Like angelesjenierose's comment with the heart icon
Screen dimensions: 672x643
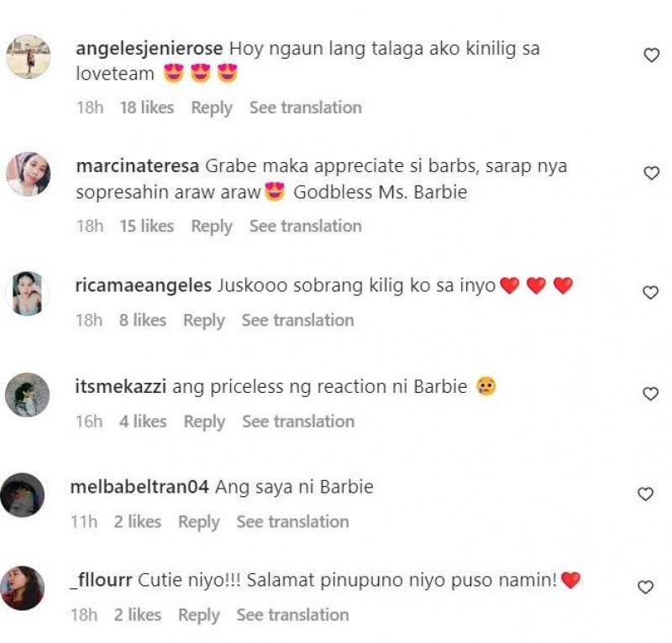coord(652,55)
